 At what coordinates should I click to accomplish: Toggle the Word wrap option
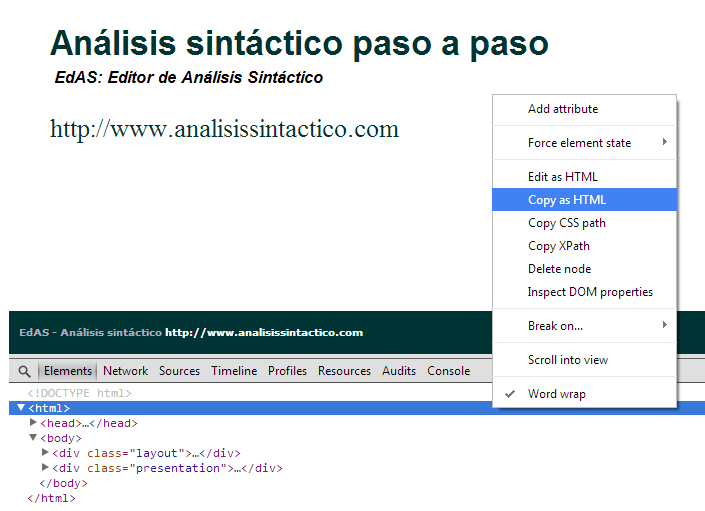[557, 394]
